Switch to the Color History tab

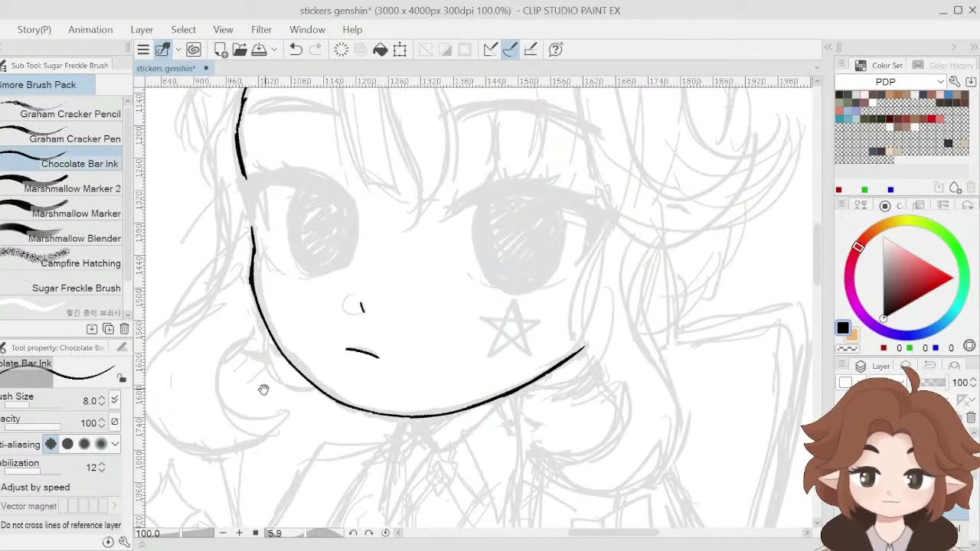pyautogui.click(x=943, y=66)
